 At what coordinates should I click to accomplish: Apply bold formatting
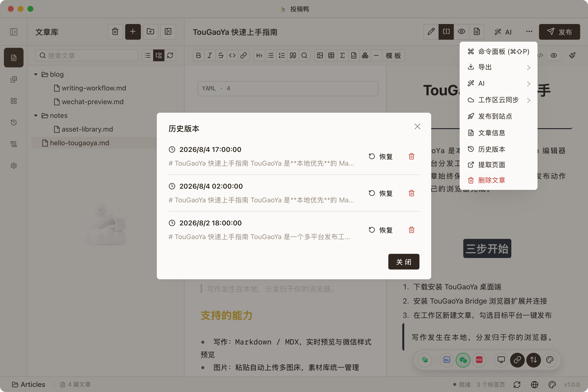click(198, 56)
